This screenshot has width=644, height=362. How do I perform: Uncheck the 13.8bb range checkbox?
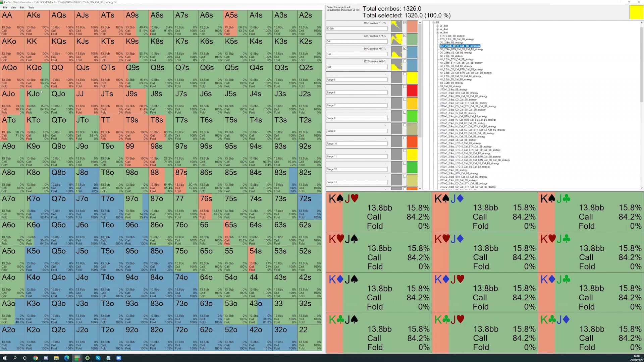click(405, 23)
